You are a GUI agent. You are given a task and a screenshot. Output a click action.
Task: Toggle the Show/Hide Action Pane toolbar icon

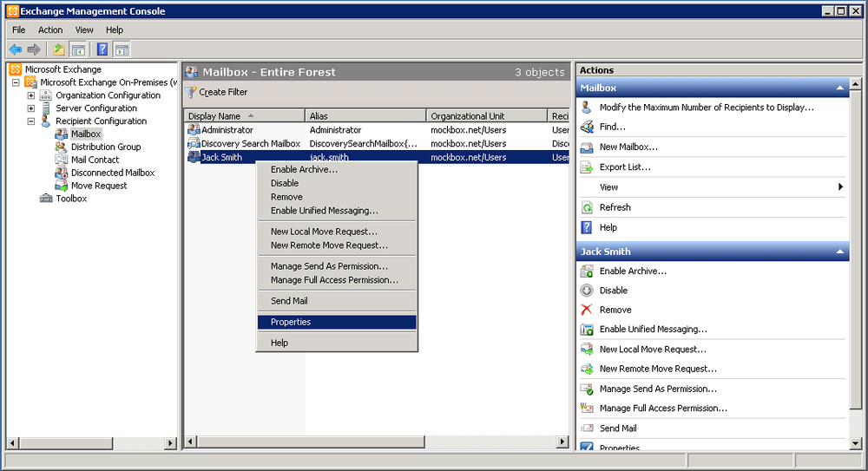pos(122,49)
